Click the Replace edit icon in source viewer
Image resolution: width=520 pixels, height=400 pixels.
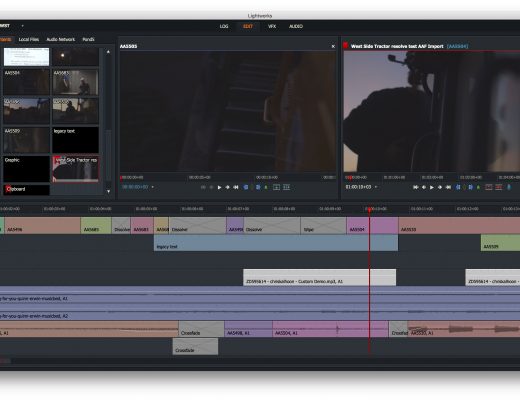[276, 187]
